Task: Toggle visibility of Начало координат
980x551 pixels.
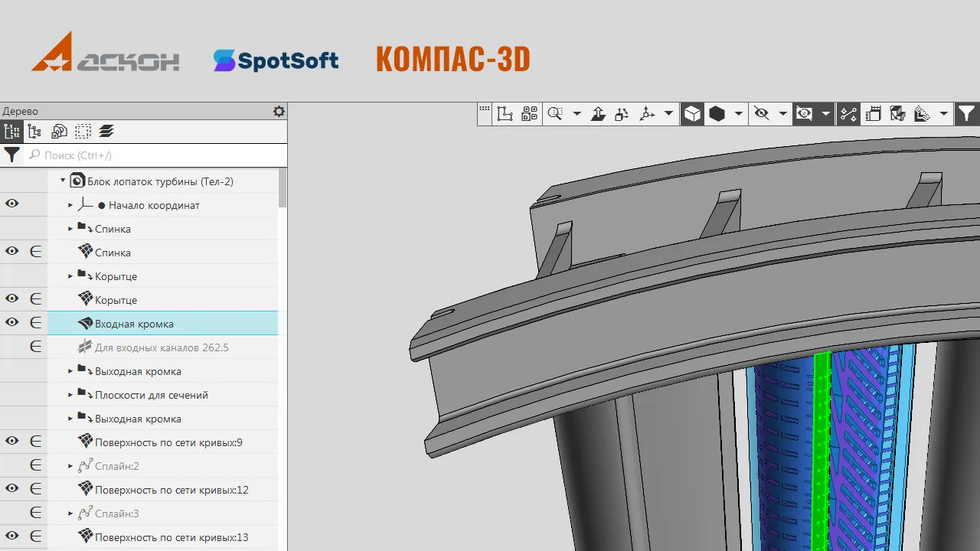Action: tap(11, 204)
